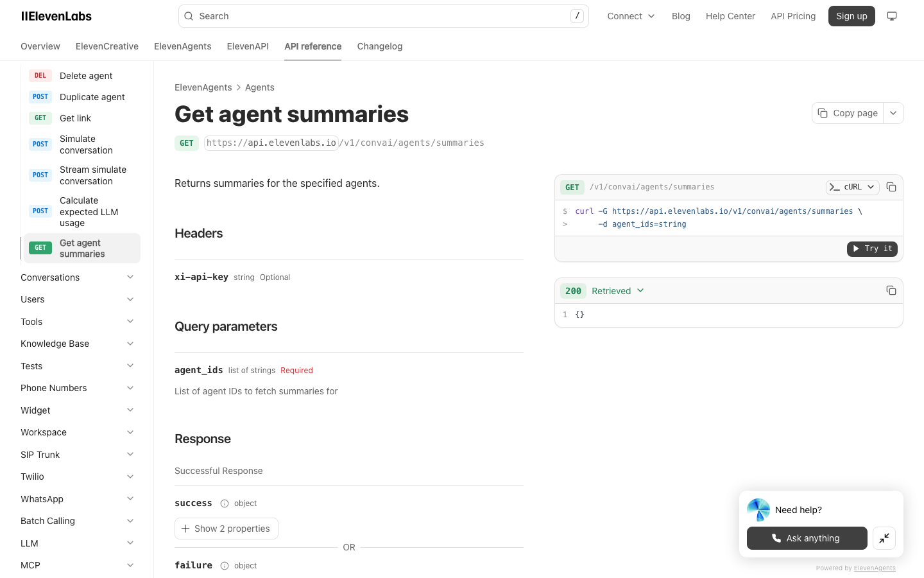The image size is (924, 578).
Task: Open the 200 Retrieved response selector
Action: (617, 291)
